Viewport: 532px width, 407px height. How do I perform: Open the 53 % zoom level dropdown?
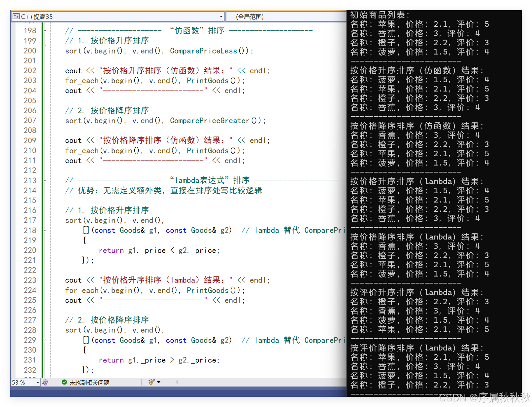pyautogui.click(x=38, y=382)
